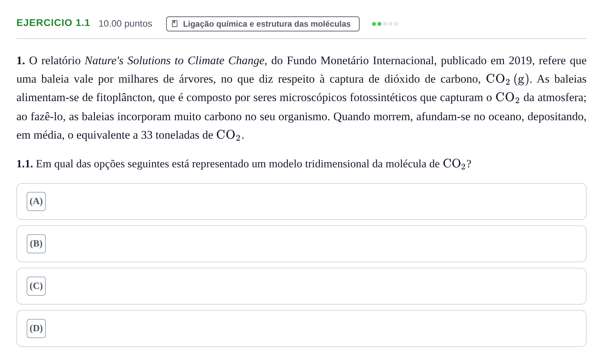The width and height of the screenshot is (603, 364).
Task: Select answer option (A)
Action: pos(301,201)
